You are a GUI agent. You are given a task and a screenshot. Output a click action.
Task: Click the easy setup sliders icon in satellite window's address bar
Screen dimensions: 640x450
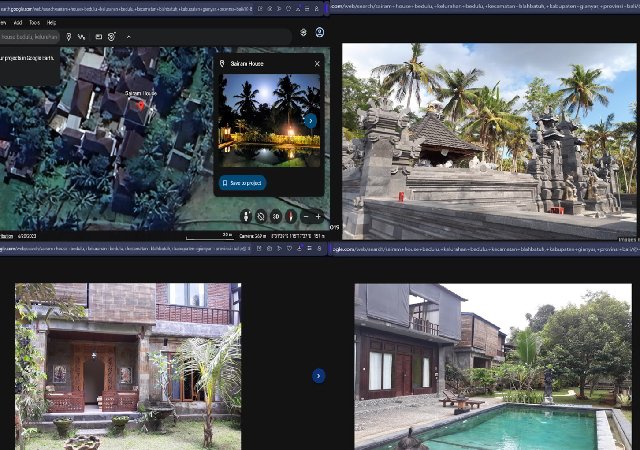click(307, 8)
